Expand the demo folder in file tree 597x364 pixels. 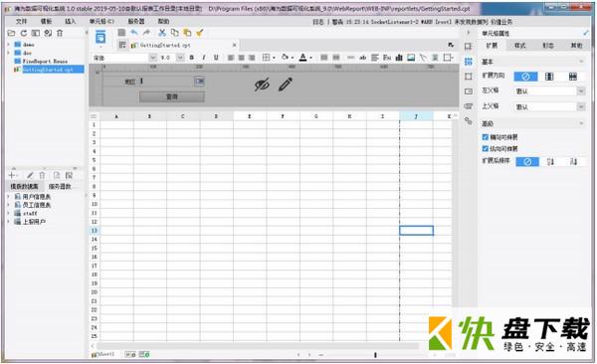pos(8,45)
